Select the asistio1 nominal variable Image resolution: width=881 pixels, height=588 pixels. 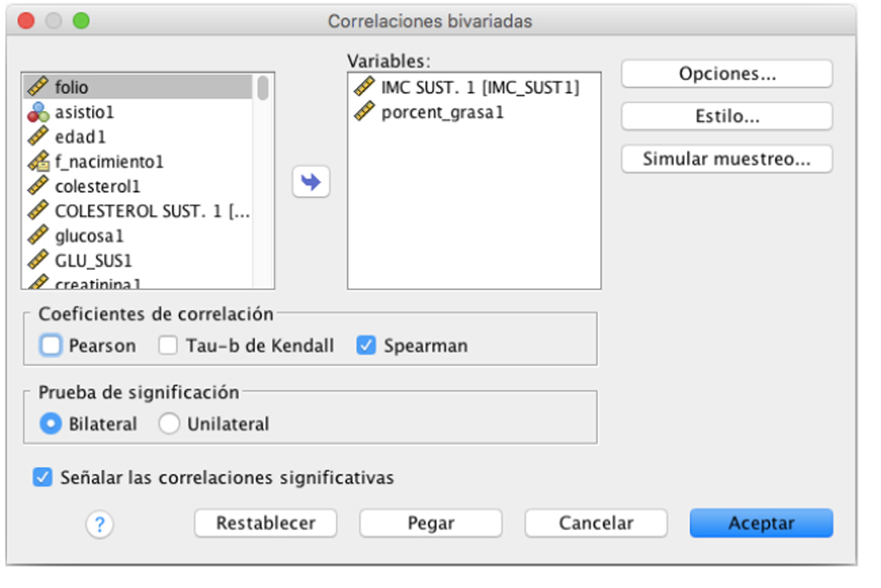pyautogui.click(x=84, y=112)
